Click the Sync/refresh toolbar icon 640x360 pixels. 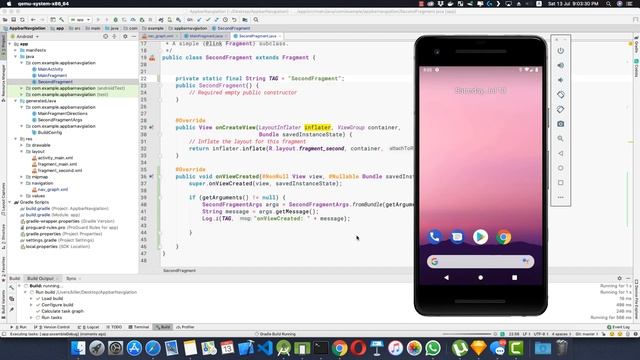(22, 20)
